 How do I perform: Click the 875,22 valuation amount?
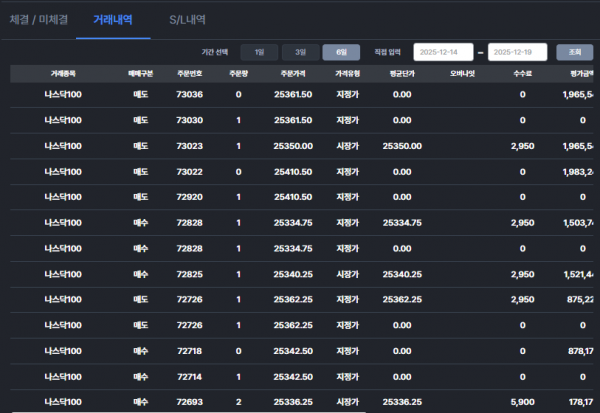(580, 299)
